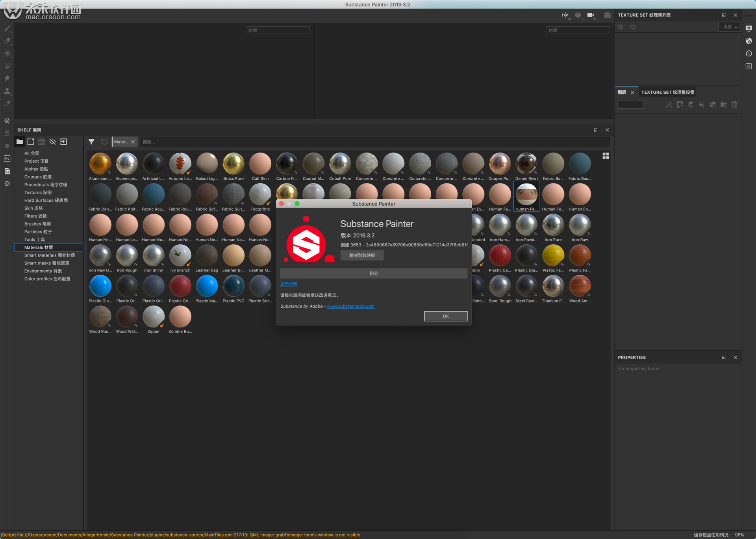Viewport: 756px width, 539px height.
Task: Open the 设置 dropdown in Texture Set list
Action: (x=730, y=27)
